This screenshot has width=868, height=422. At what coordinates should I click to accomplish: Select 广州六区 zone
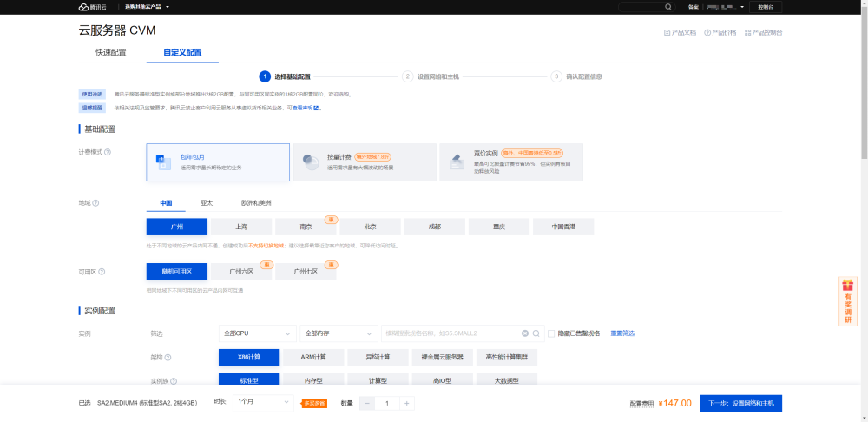point(241,272)
